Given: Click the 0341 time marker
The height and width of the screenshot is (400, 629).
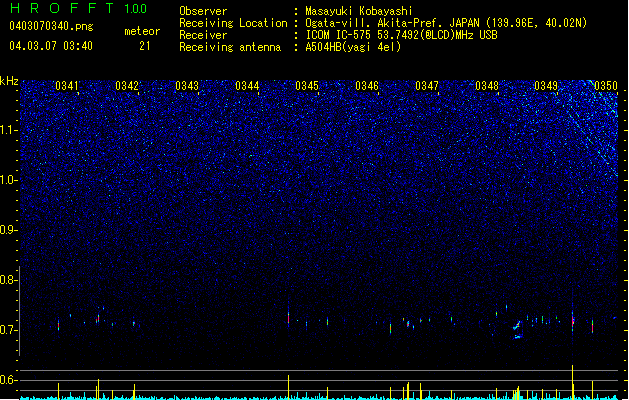Looking at the screenshot, I should (x=67, y=86).
